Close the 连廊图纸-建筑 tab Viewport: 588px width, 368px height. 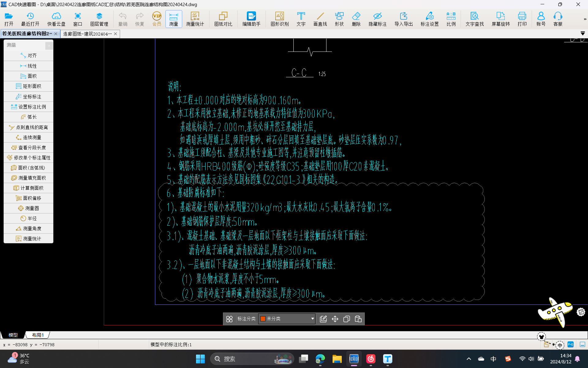tap(115, 34)
